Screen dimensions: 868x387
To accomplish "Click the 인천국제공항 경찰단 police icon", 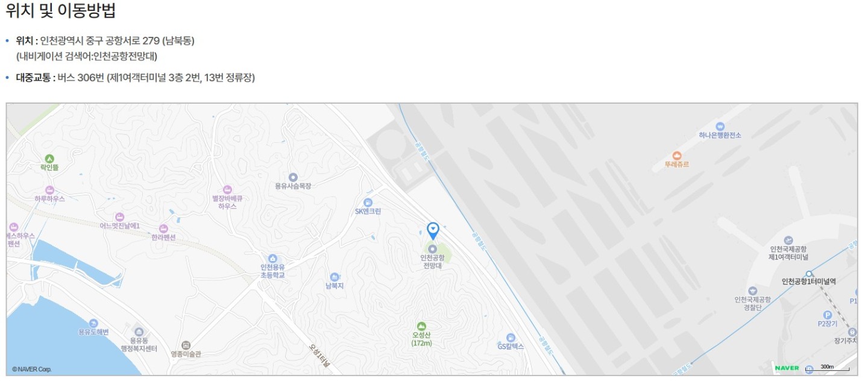I will (752, 291).
